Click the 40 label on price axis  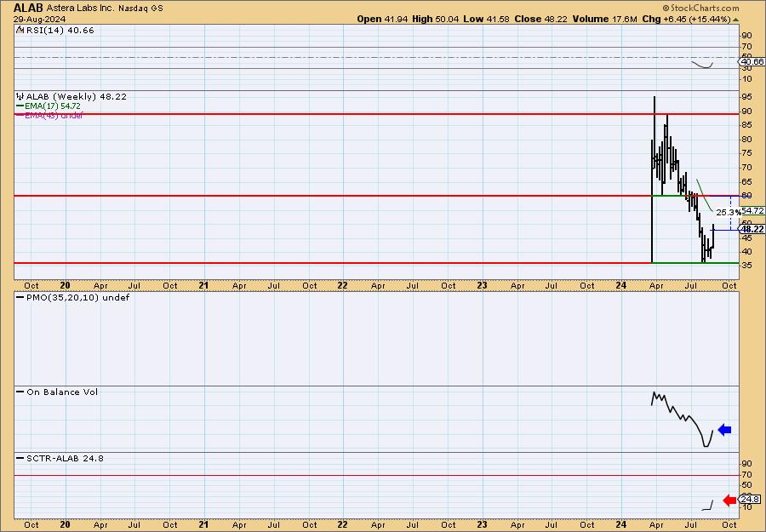pos(746,252)
